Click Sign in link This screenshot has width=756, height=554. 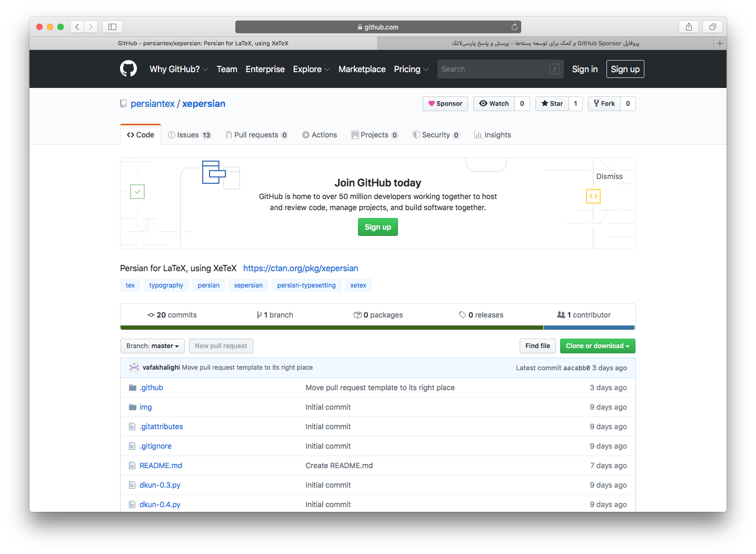[585, 69]
